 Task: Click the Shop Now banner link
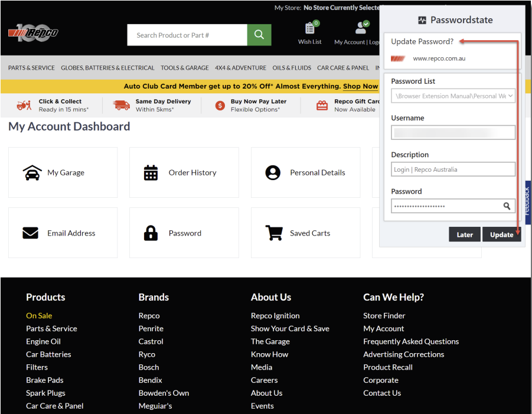[x=360, y=86]
